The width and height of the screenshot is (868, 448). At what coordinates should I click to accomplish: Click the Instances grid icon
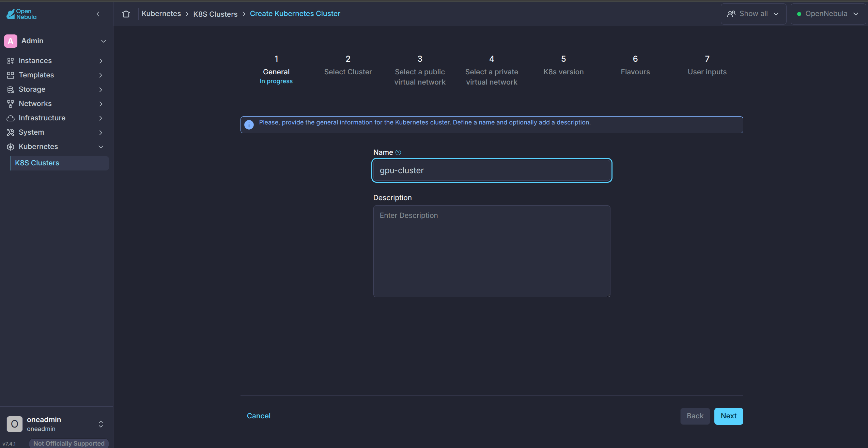(x=11, y=61)
